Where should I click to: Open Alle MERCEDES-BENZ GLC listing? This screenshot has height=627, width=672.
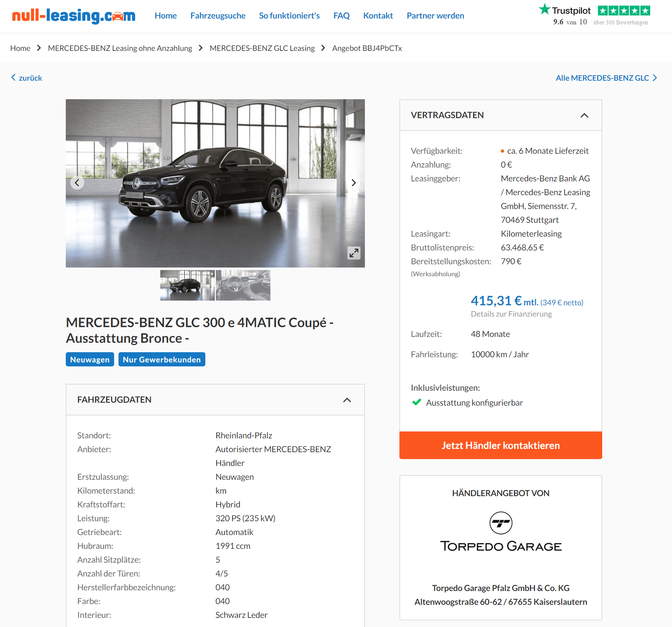coord(606,78)
